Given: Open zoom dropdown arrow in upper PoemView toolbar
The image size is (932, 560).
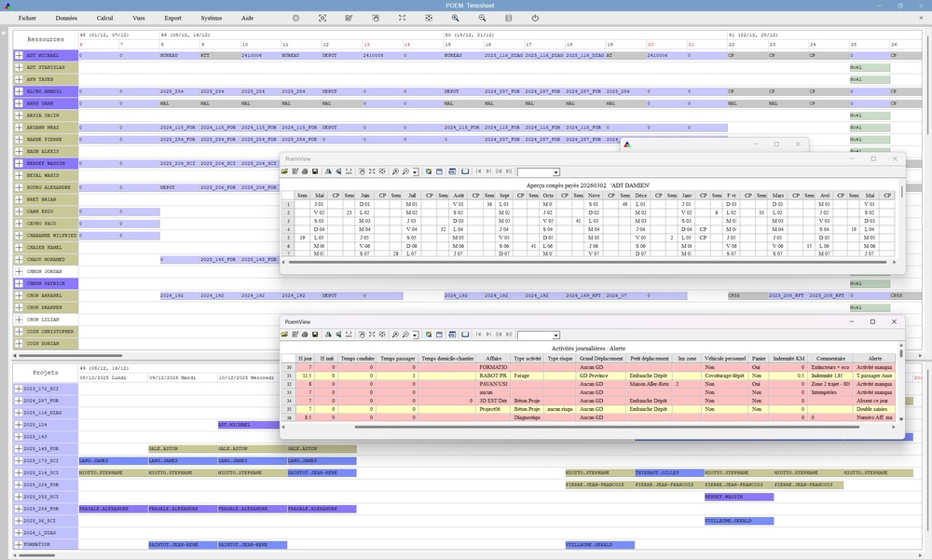Looking at the screenshot, I should (x=416, y=171).
